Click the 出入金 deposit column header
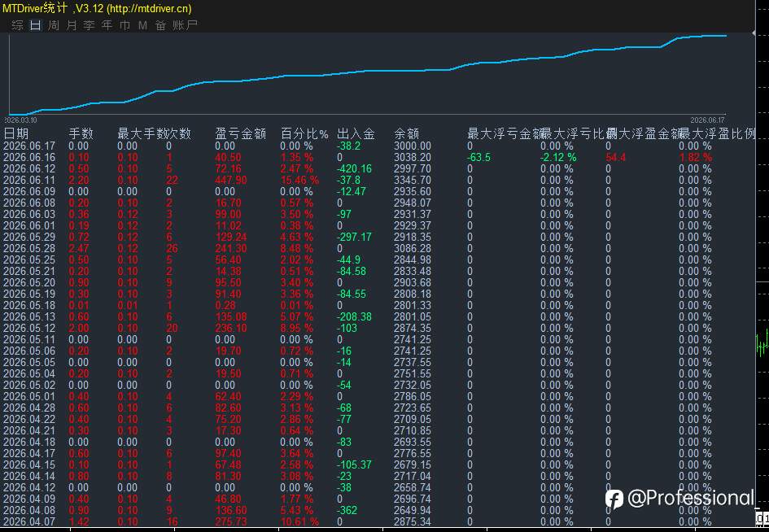Viewport: 769px width, 532px height. click(356, 133)
